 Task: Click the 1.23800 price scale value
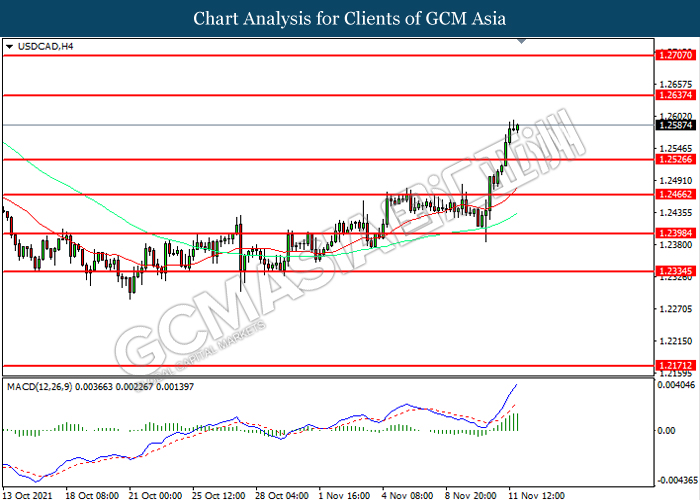tap(676, 245)
